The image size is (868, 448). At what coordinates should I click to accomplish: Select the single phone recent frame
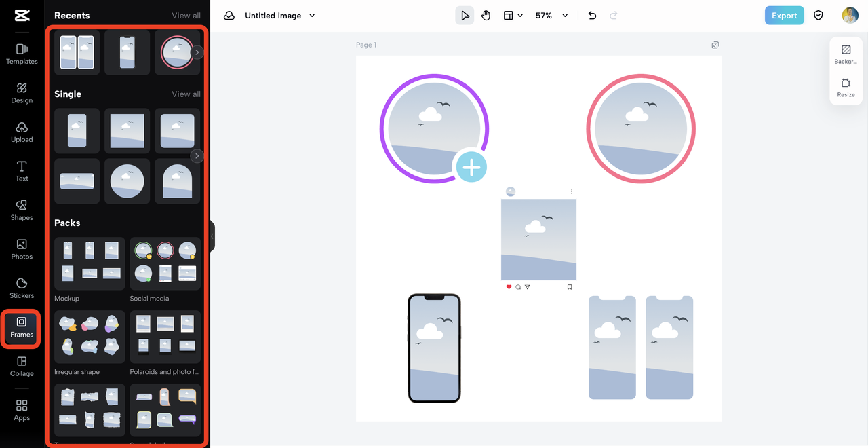pos(127,52)
